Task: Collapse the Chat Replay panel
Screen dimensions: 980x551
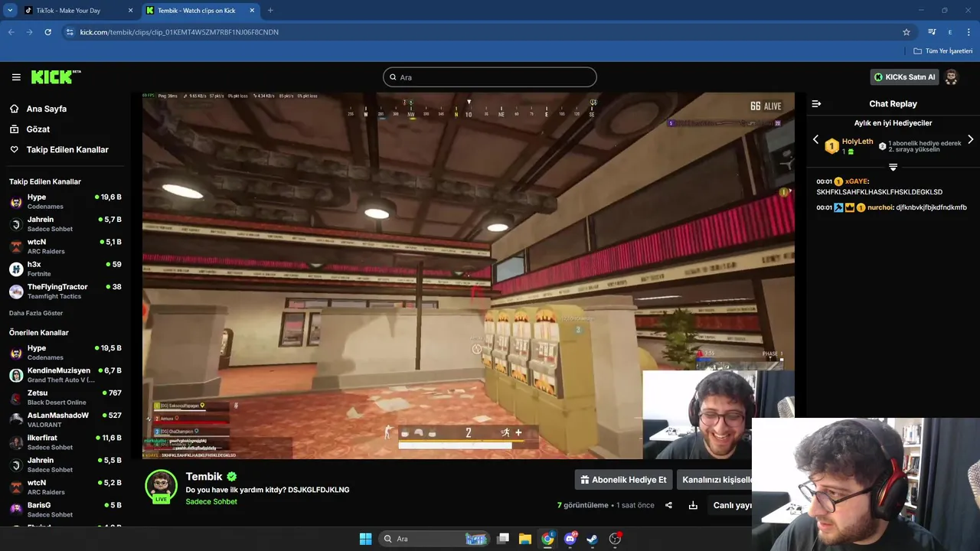Action: [x=816, y=104]
